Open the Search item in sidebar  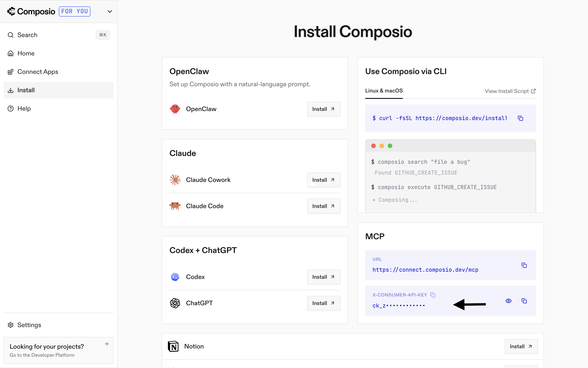59,35
